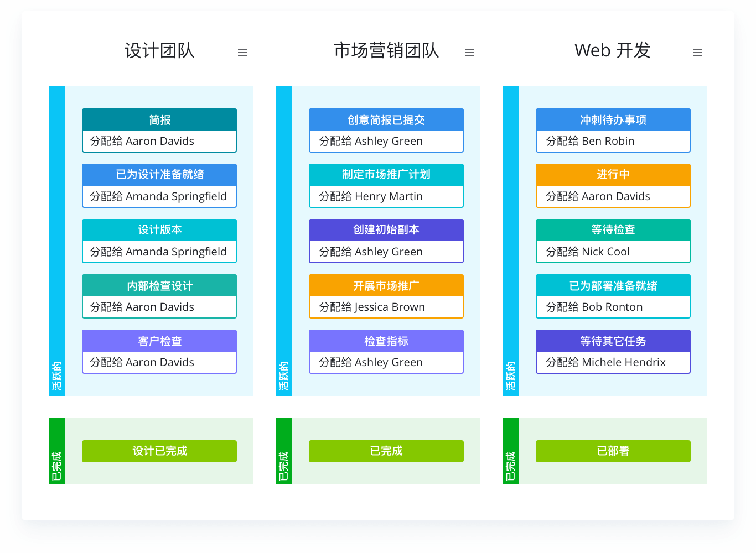Screen dimensions: 756x553
Task: Select the 活跃的 lane label in Web 开发
Action: tap(511, 376)
